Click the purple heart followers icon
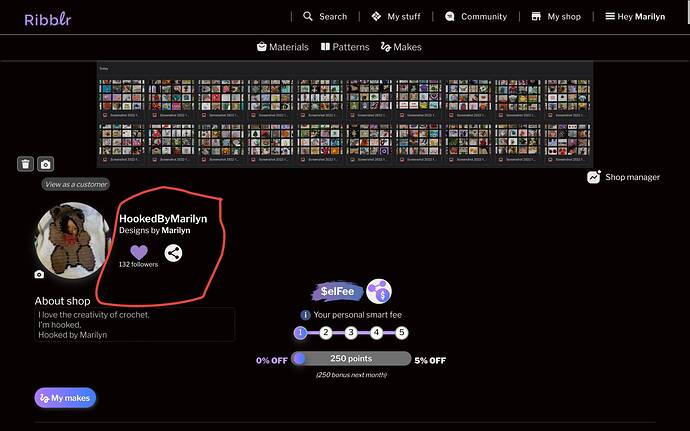Screen dimensions: 690x431 pyautogui.click(x=139, y=252)
